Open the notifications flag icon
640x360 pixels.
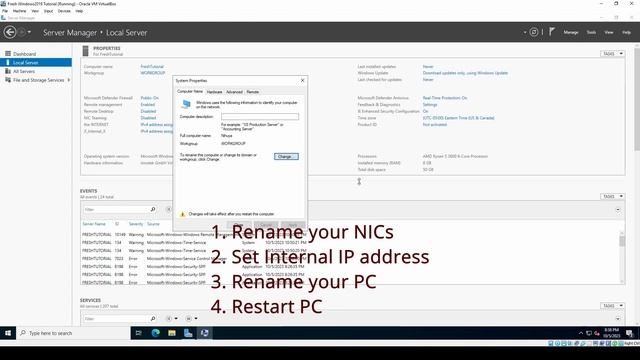(x=552, y=32)
